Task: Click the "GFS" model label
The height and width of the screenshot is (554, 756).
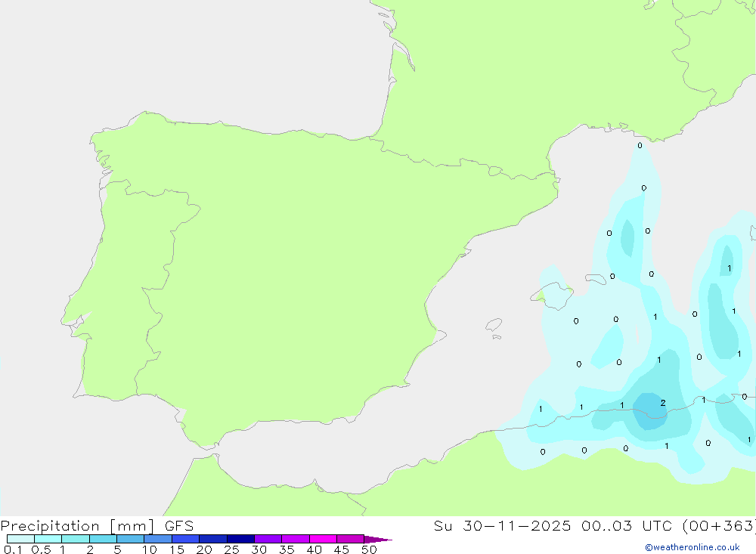Action: click(x=179, y=526)
